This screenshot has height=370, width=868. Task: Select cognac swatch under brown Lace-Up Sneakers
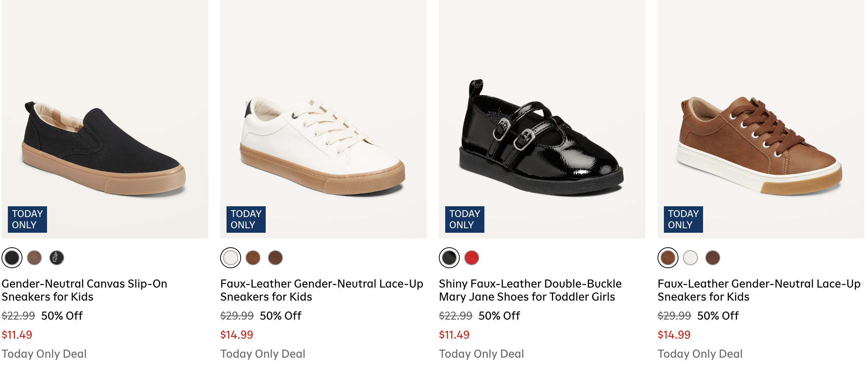(668, 258)
